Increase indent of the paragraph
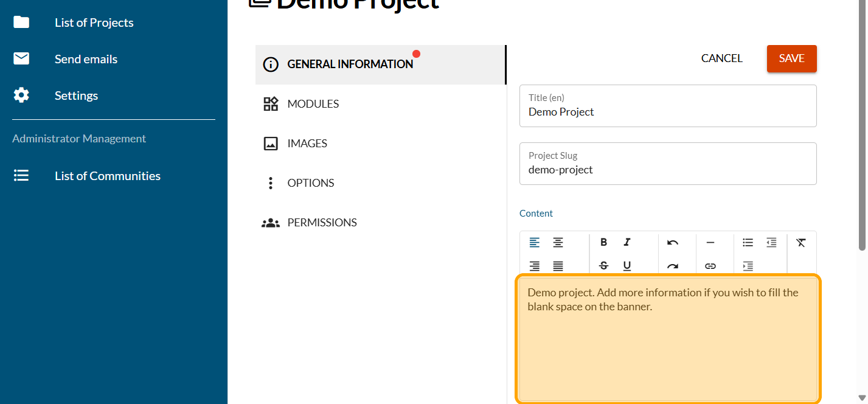The height and width of the screenshot is (404, 868). click(748, 266)
